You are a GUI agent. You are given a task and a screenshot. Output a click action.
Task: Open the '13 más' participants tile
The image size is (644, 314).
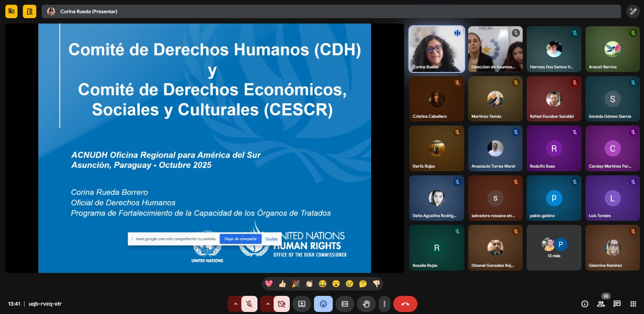coord(554,247)
